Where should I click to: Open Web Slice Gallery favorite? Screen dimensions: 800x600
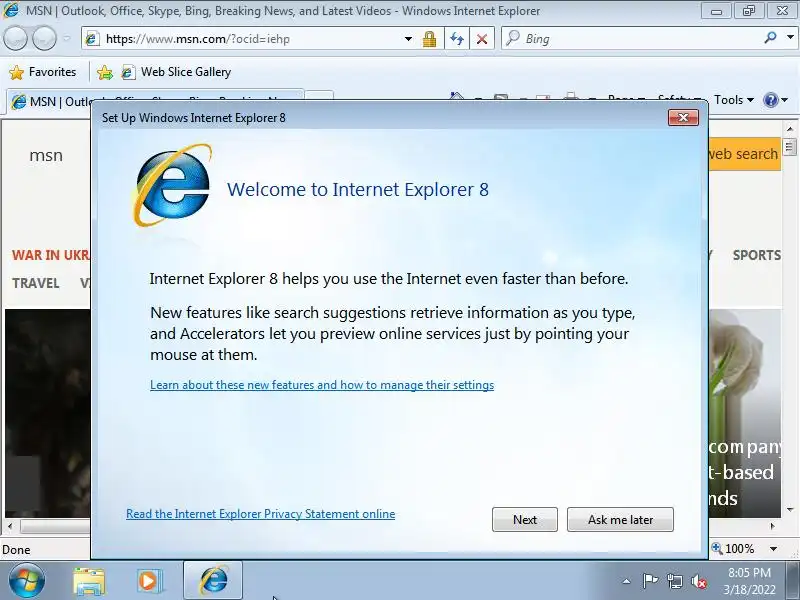pos(177,72)
